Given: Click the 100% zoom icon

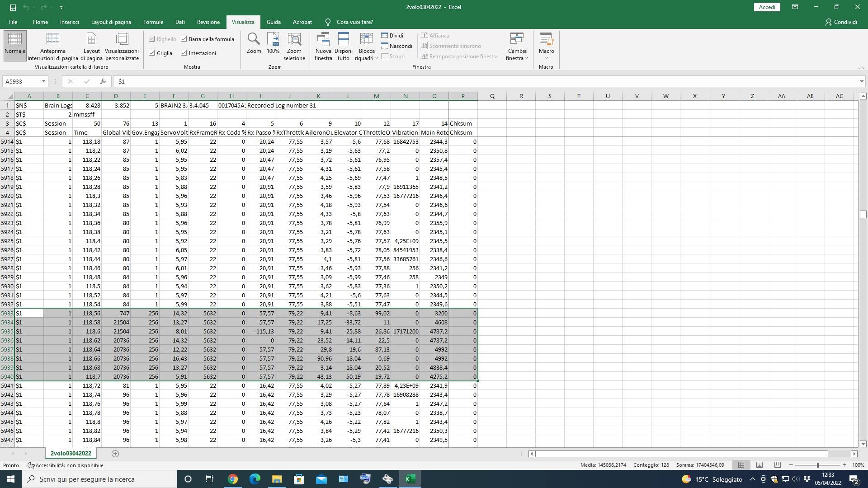Looking at the screenshot, I should (273, 40).
